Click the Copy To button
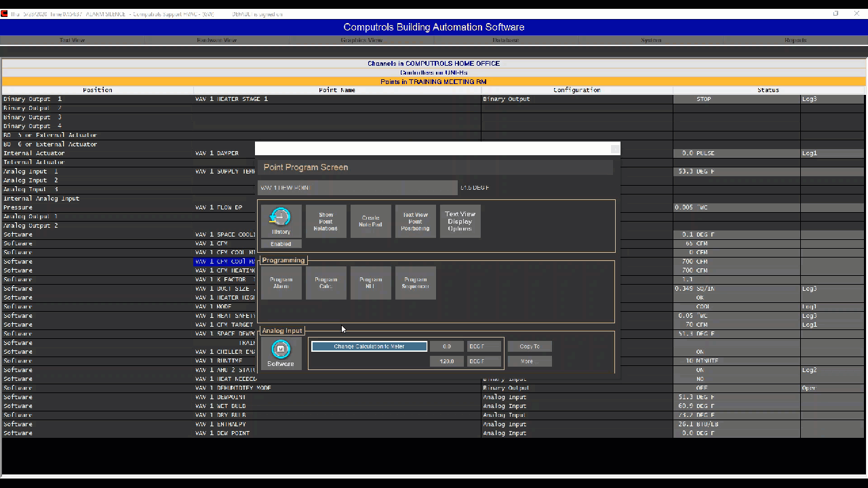The image size is (868, 488). [530, 346]
